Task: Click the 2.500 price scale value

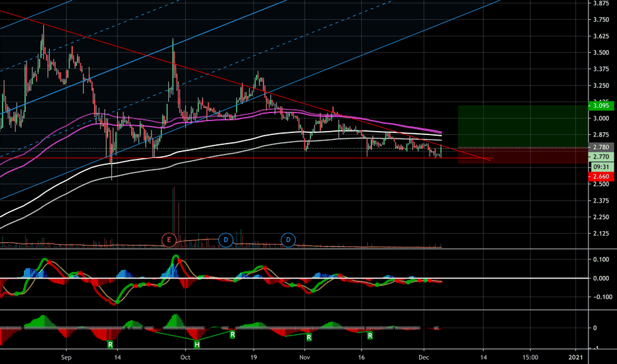Action: [601, 184]
